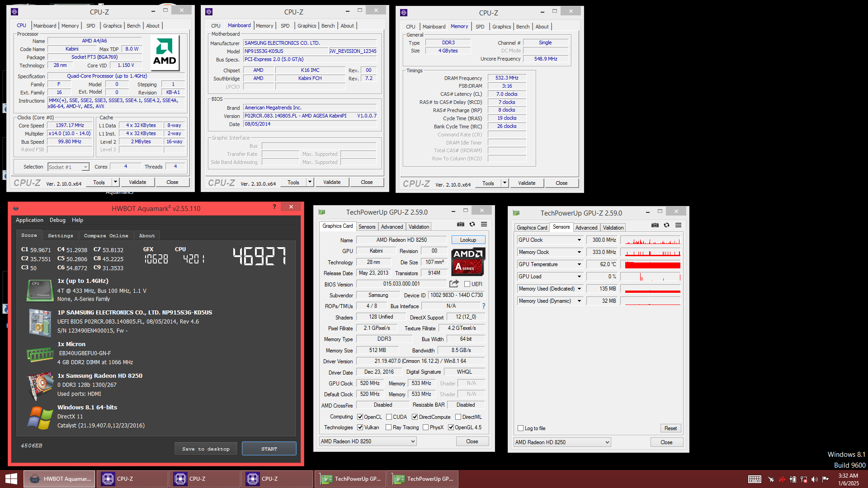Toggle DirectCompute checkbox in GPU-Z
The image size is (868, 488).
click(x=415, y=417)
